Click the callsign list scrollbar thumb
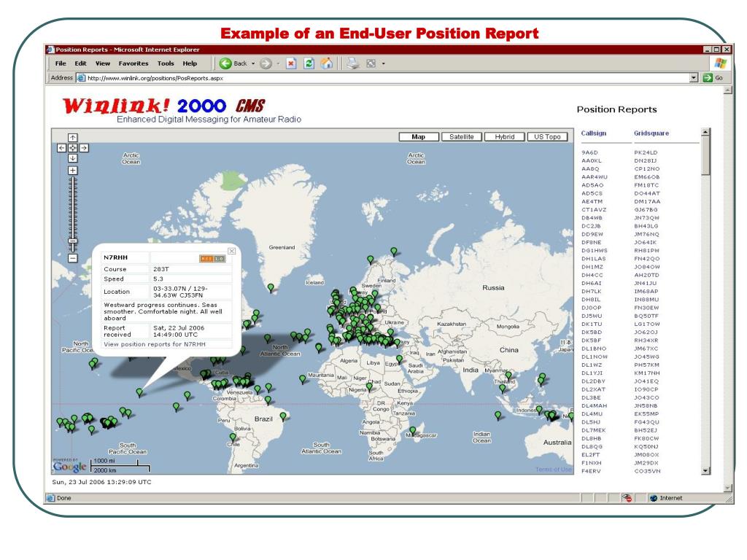The image size is (747, 560). [705, 156]
